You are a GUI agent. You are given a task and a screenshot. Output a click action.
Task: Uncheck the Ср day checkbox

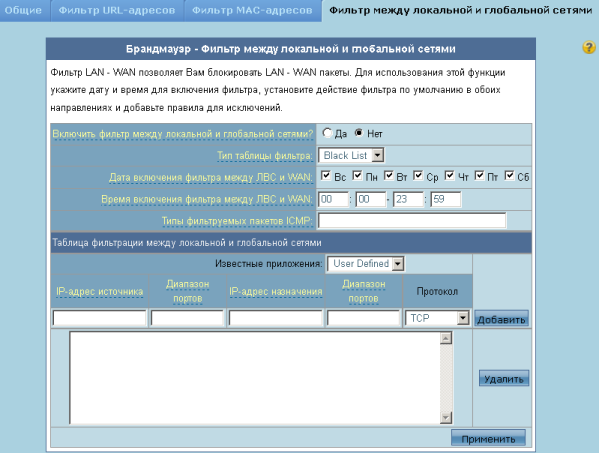pyautogui.click(x=418, y=175)
